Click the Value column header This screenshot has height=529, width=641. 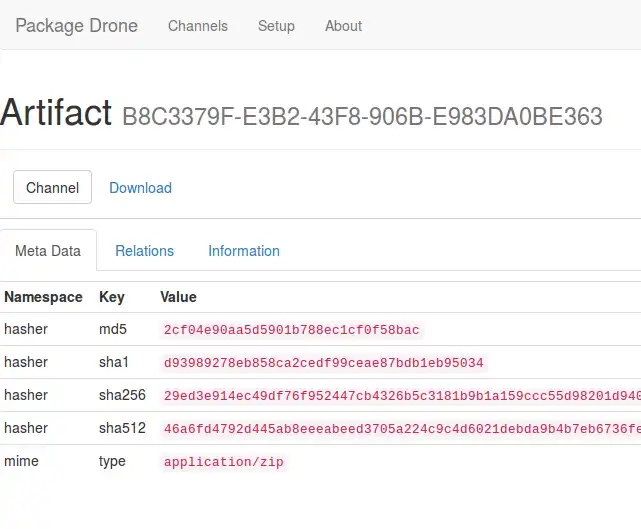(179, 297)
